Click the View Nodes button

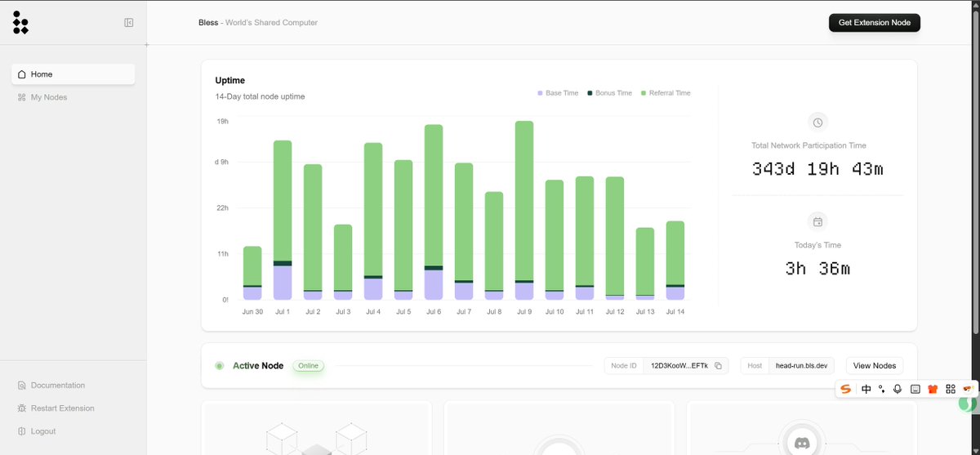click(x=875, y=366)
